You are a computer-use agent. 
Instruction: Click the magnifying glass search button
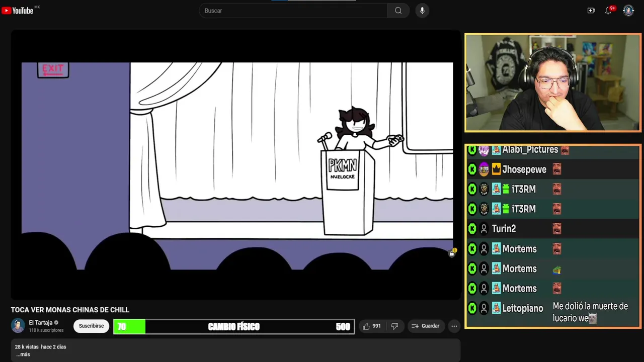(398, 11)
